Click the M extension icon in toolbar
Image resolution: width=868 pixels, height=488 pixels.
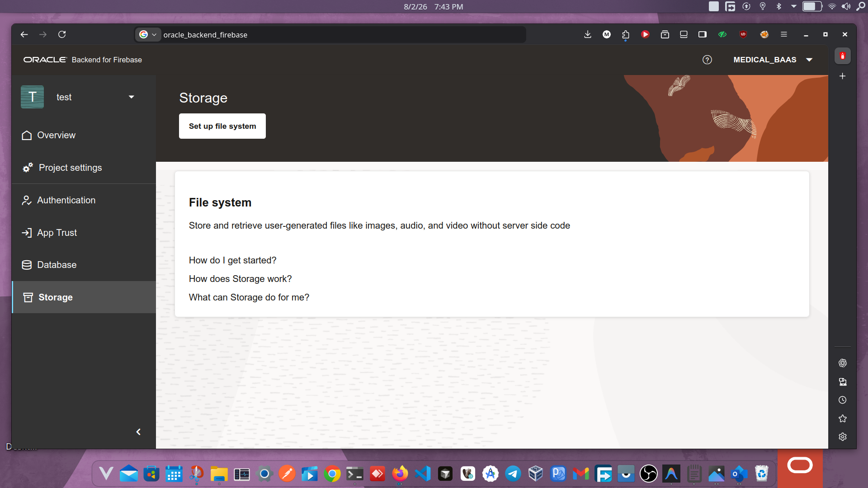(x=607, y=34)
